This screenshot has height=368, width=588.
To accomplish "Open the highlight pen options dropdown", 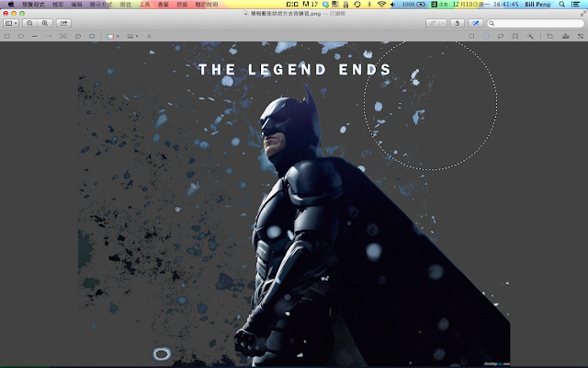I will [443, 23].
